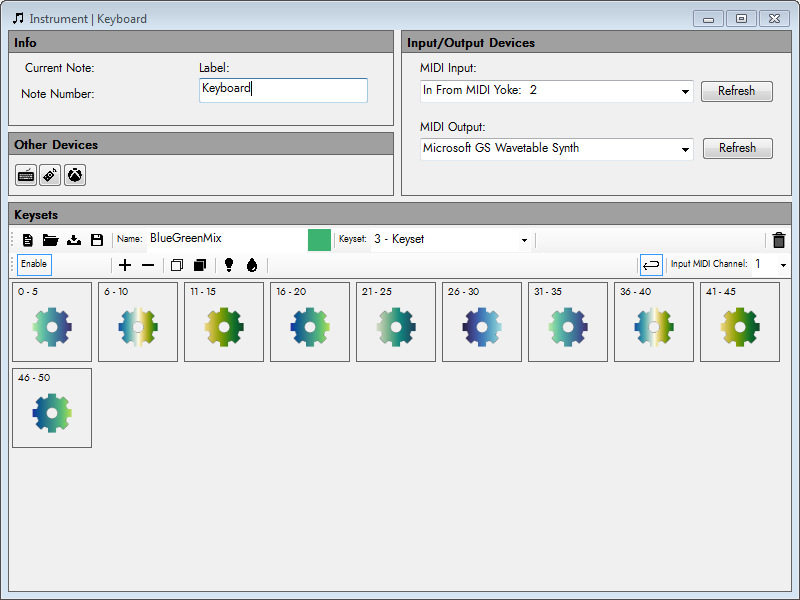The height and width of the screenshot is (600, 800).
Task: Click the new keyset file icon
Action: [28, 240]
